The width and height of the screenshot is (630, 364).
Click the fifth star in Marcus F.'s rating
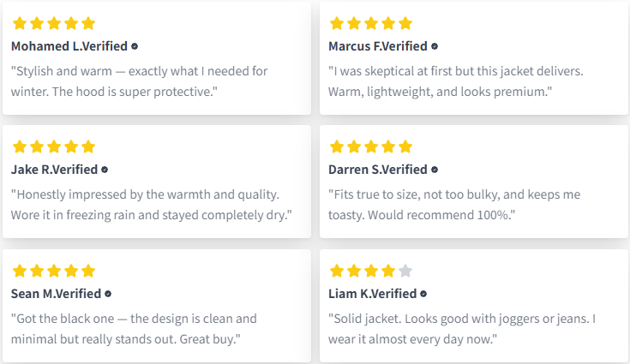coord(405,23)
